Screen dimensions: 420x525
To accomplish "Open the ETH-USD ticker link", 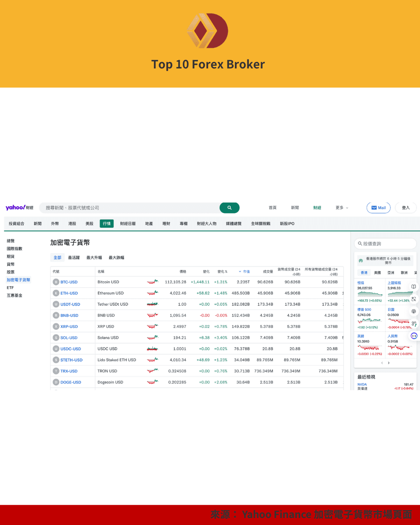I will pyautogui.click(x=69, y=293).
